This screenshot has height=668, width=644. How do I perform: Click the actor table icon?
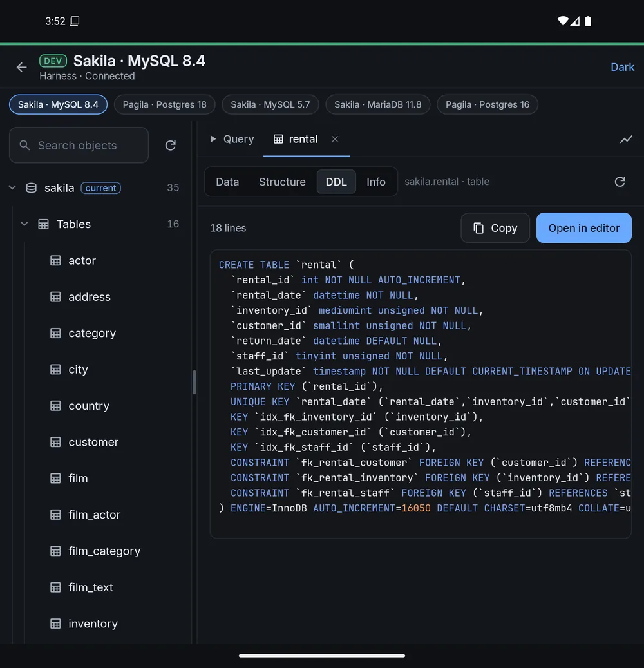tap(55, 260)
